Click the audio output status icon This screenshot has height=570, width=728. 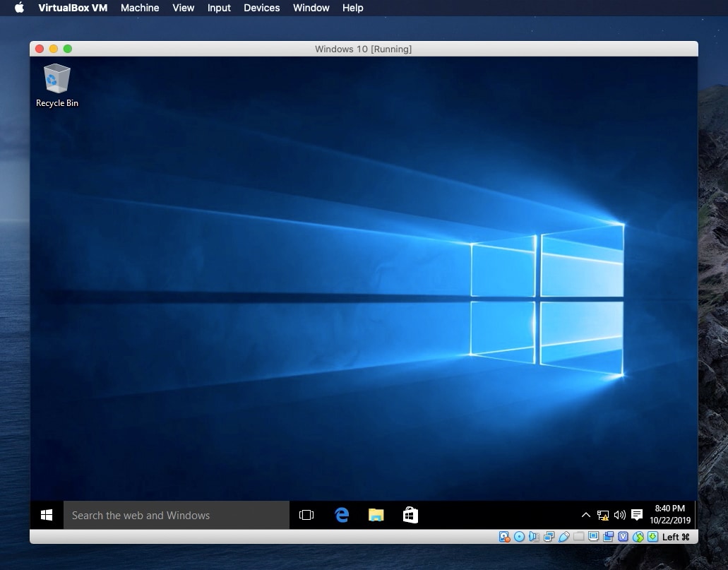pos(535,536)
